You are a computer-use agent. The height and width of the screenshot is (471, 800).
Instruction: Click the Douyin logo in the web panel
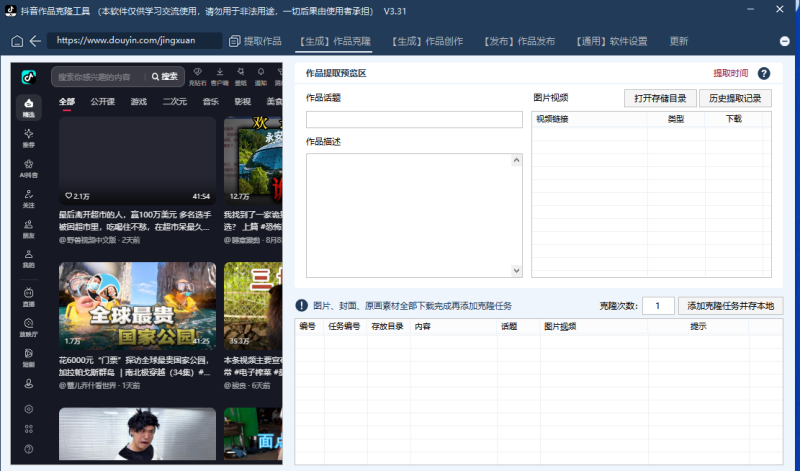pos(29,77)
